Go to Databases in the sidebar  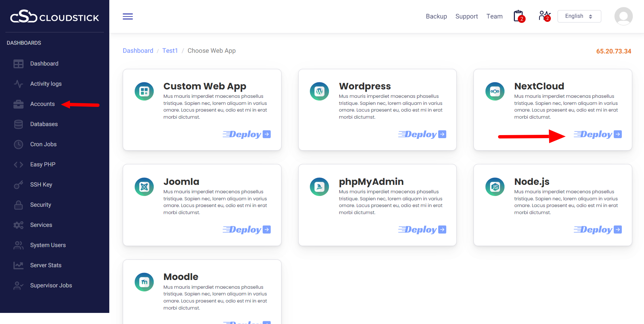tap(44, 124)
